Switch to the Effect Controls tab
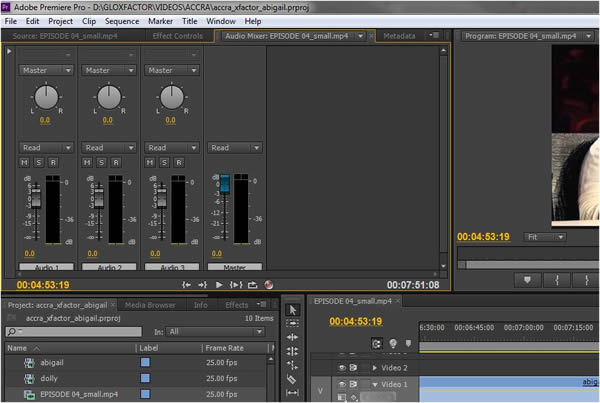600x403 pixels. [x=178, y=36]
